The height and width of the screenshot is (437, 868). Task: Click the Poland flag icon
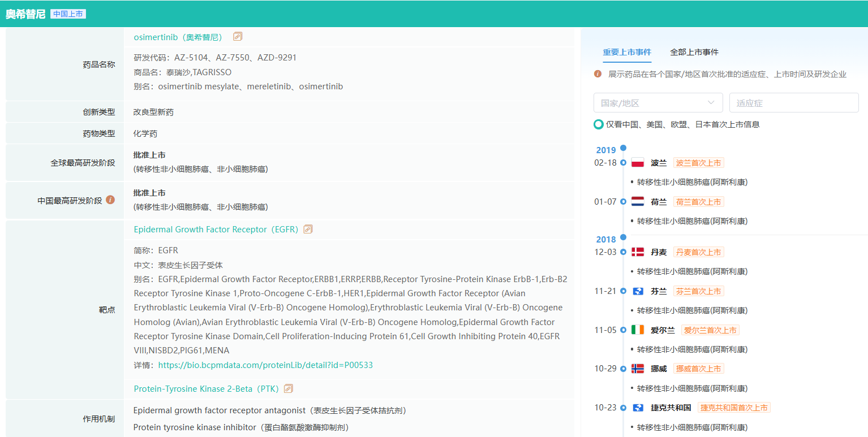(x=638, y=163)
